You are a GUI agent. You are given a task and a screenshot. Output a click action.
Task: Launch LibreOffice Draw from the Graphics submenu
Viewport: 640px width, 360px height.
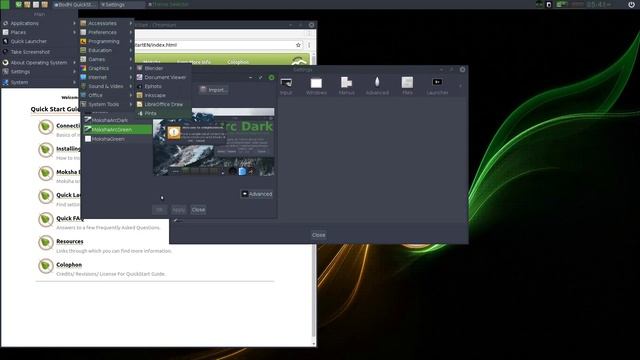(162, 104)
